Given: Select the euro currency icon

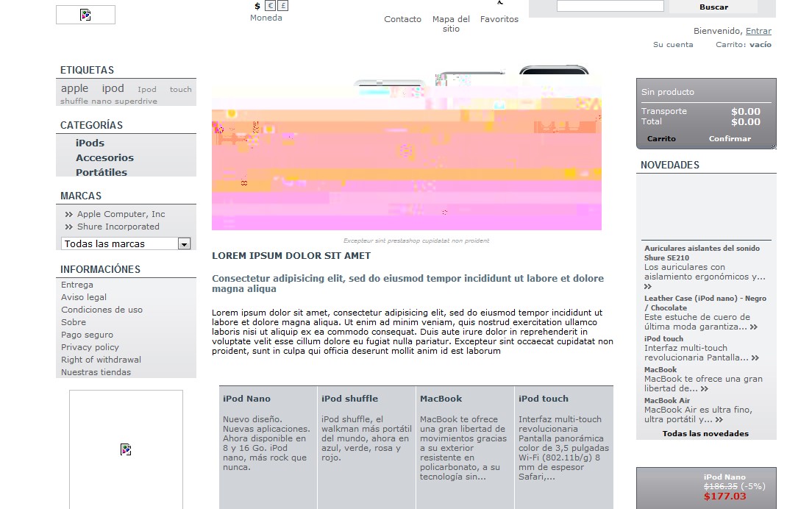Looking at the screenshot, I should [x=271, y=6].
